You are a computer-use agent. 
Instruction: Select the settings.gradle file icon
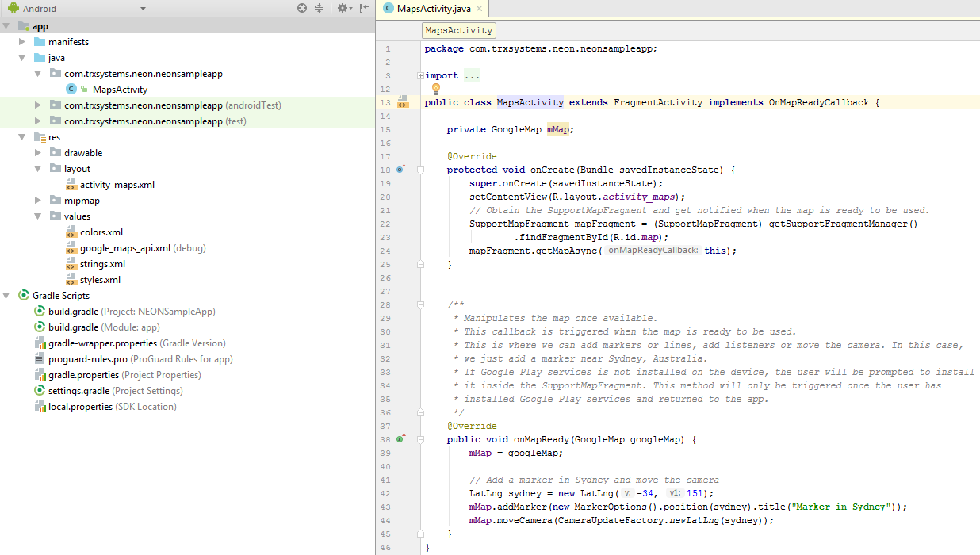(40, 391)
